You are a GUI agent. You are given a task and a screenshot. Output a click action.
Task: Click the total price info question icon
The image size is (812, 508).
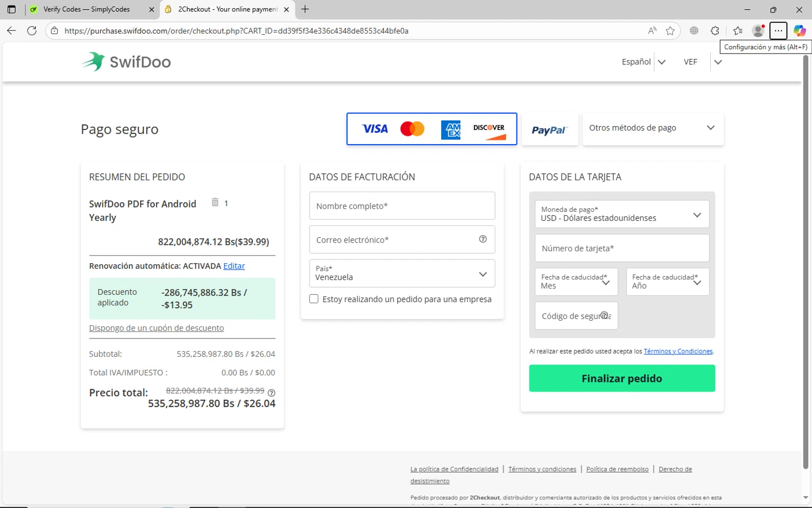[272, 393]
